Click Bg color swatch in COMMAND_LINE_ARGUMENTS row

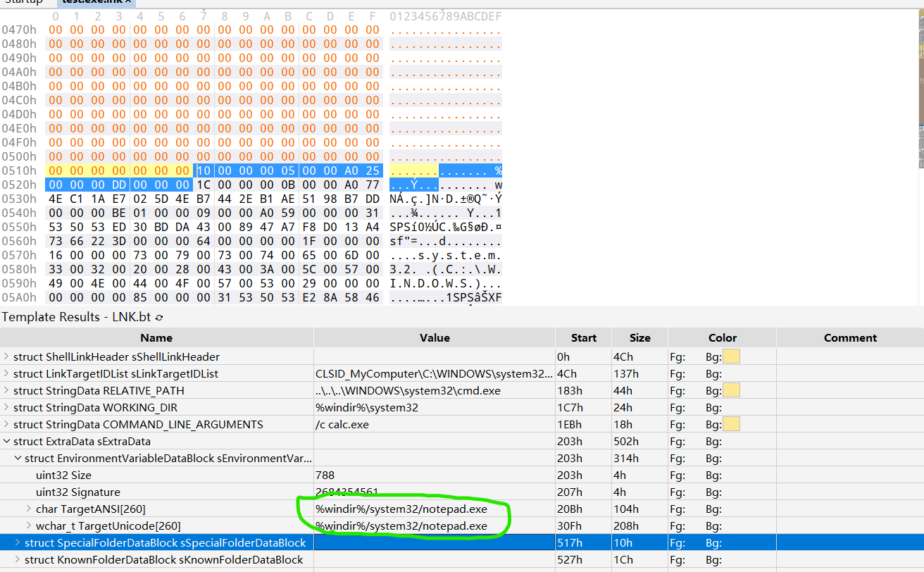click(732, 425)
